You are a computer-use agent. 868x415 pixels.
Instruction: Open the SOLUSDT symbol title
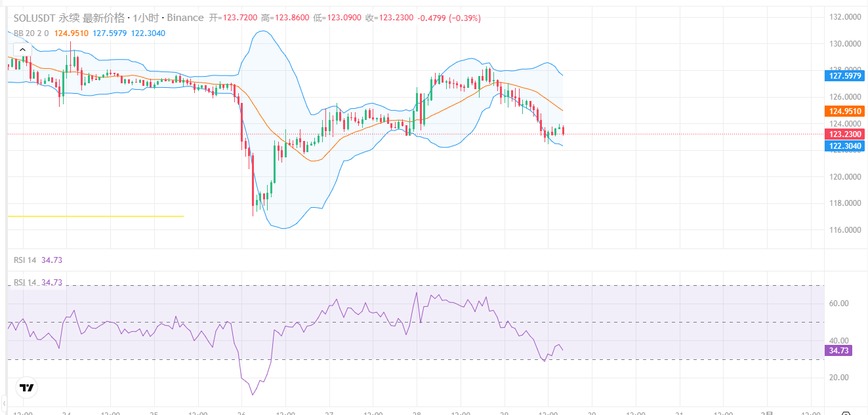click(x=35, y=18)
